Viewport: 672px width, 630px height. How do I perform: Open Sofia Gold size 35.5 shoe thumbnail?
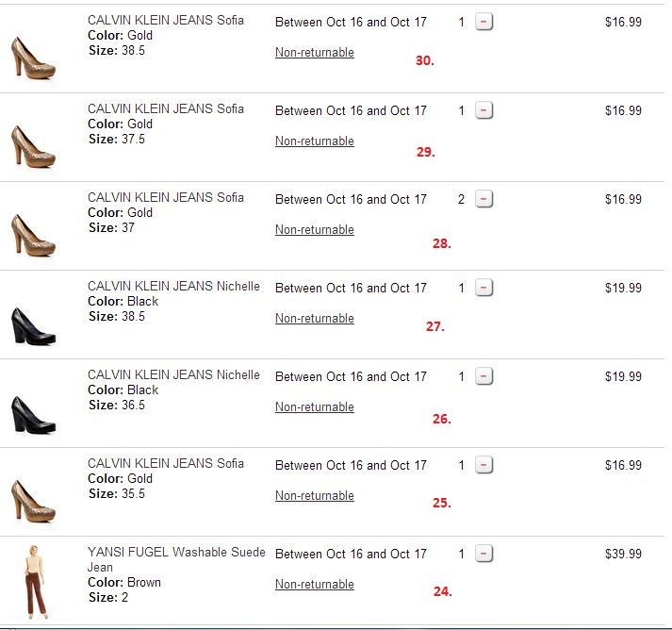[x=33, y=501]
